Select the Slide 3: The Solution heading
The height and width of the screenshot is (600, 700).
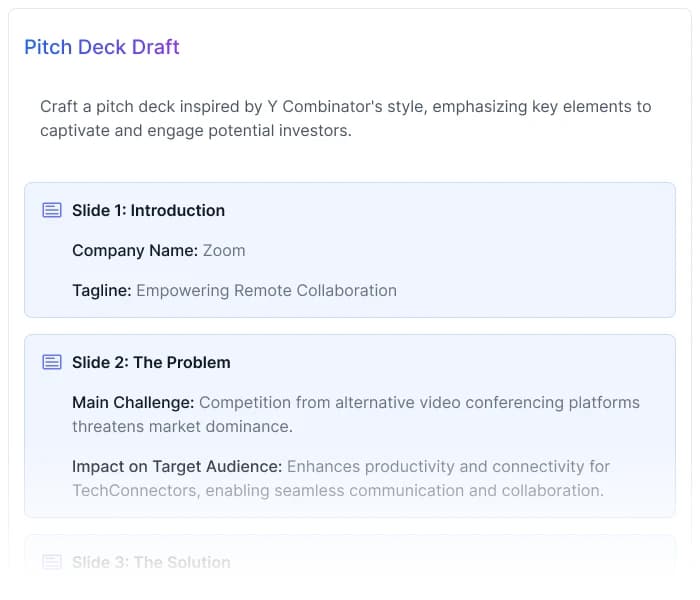151,562
